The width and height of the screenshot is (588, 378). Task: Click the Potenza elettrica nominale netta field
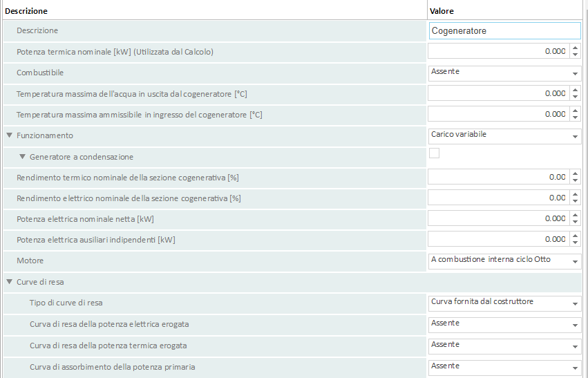[499, 218]
